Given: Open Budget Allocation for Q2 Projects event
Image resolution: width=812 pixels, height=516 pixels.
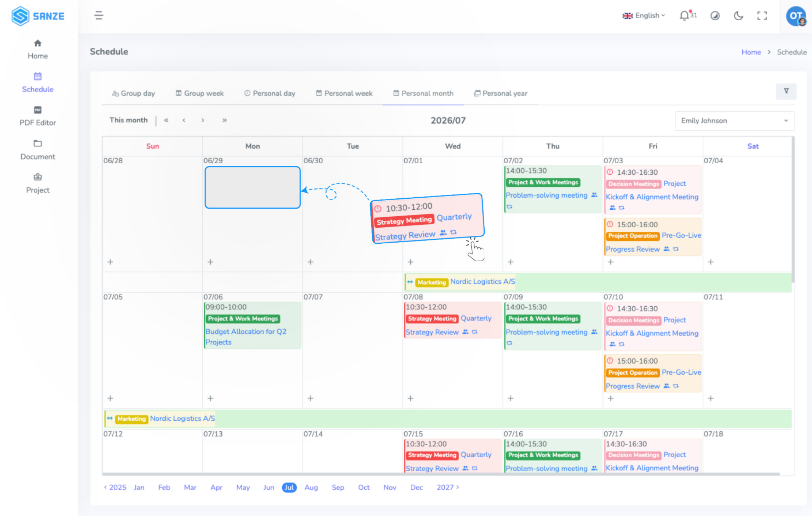Looking at the screenshot, I should tap(252, 325).
